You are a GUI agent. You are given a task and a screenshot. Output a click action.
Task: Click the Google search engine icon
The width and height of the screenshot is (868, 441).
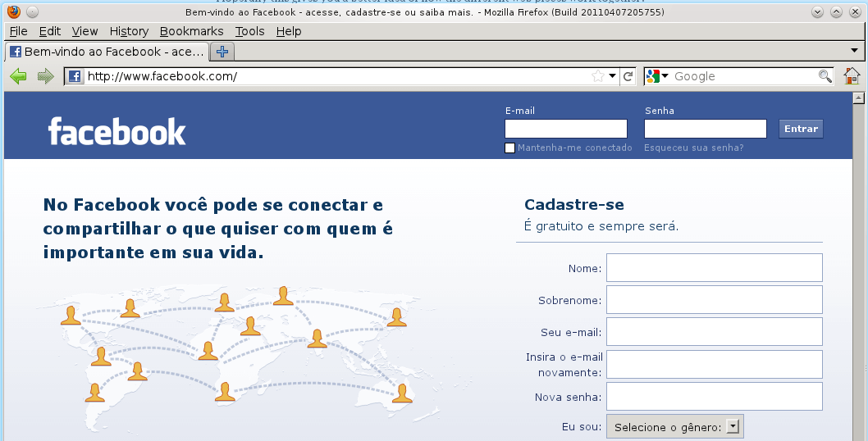click(653, 76)
